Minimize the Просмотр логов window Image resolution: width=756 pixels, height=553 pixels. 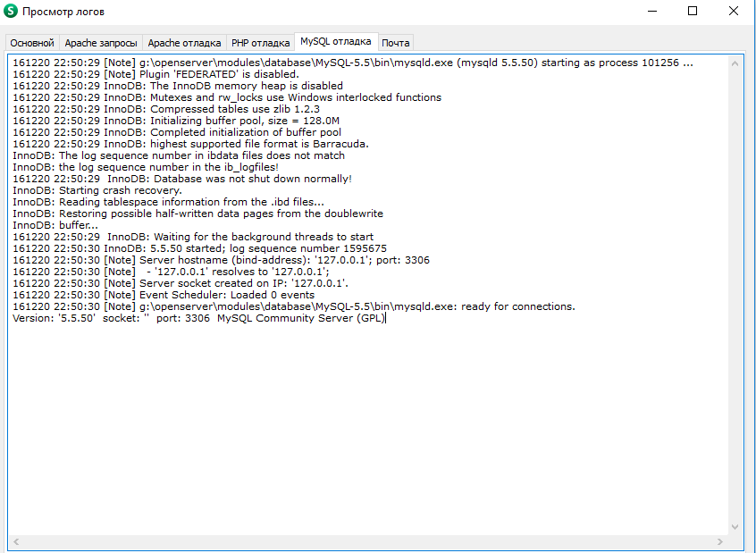[651, 12]
